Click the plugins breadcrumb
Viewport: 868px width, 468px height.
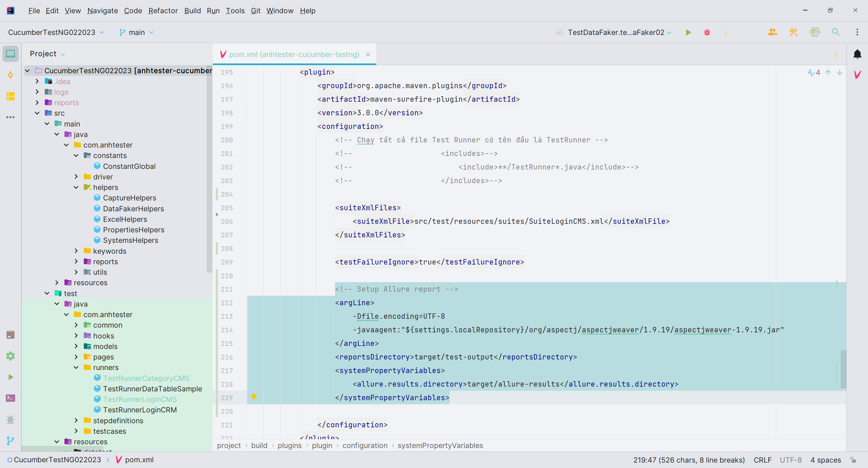[x=290, y=445]
